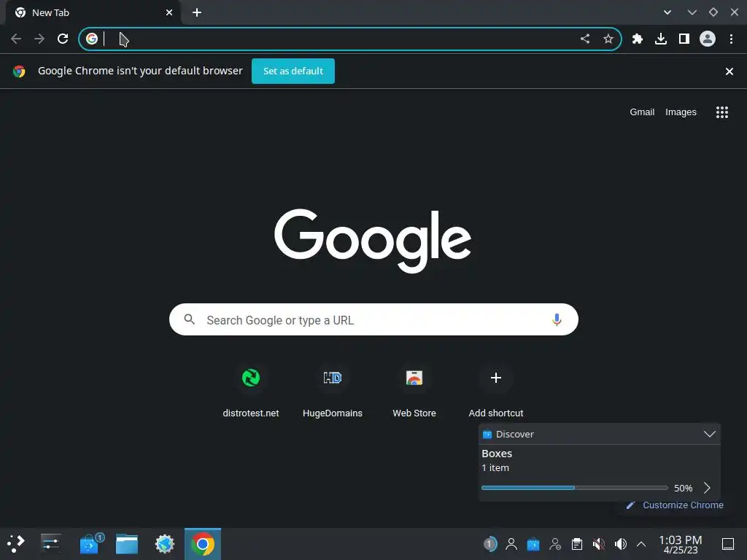The image size is (747, 560).
Task: Open Discover updates tray icon
Action: (x=533, y=544)
